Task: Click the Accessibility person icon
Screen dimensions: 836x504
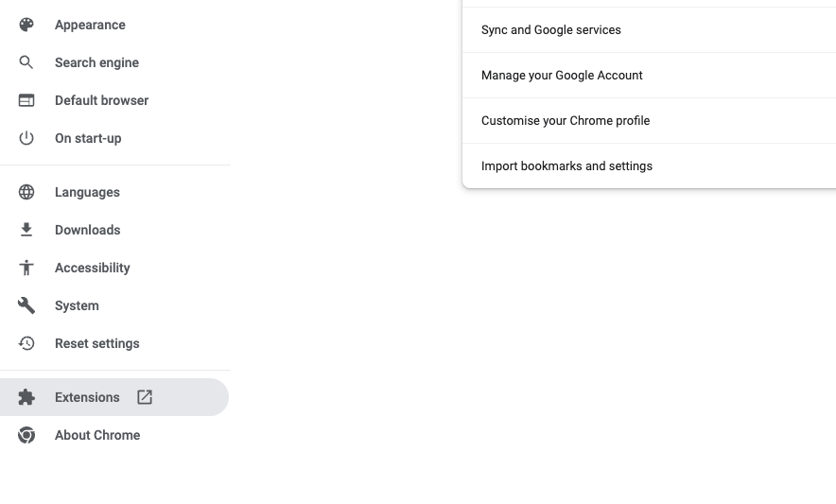Action: [x=26, y=268]
